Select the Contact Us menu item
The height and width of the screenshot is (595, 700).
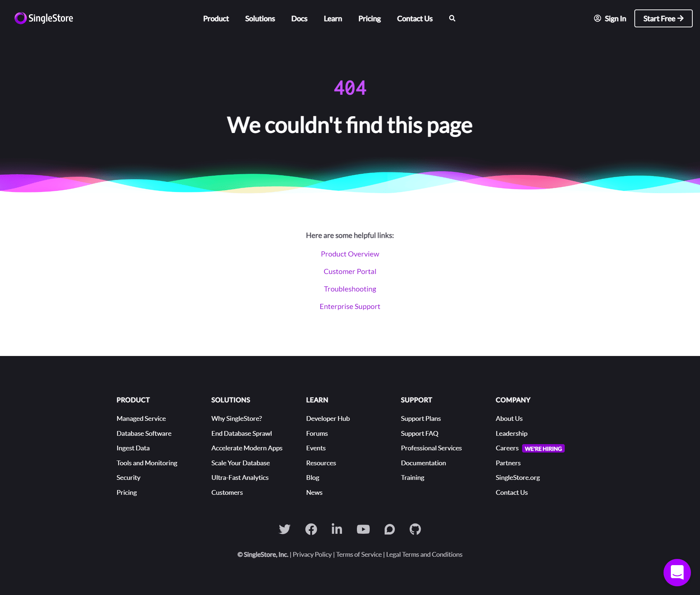414,18
